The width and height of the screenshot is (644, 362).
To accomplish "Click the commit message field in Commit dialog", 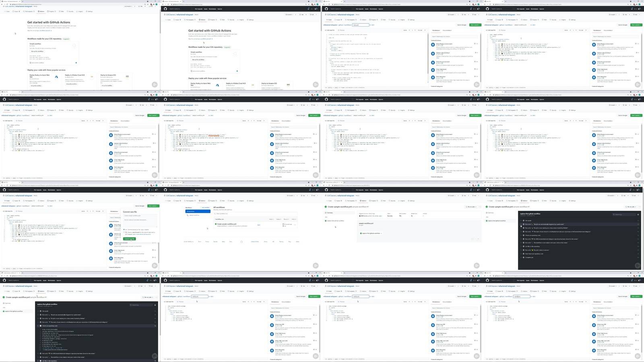I will click(x=140, y=216).
